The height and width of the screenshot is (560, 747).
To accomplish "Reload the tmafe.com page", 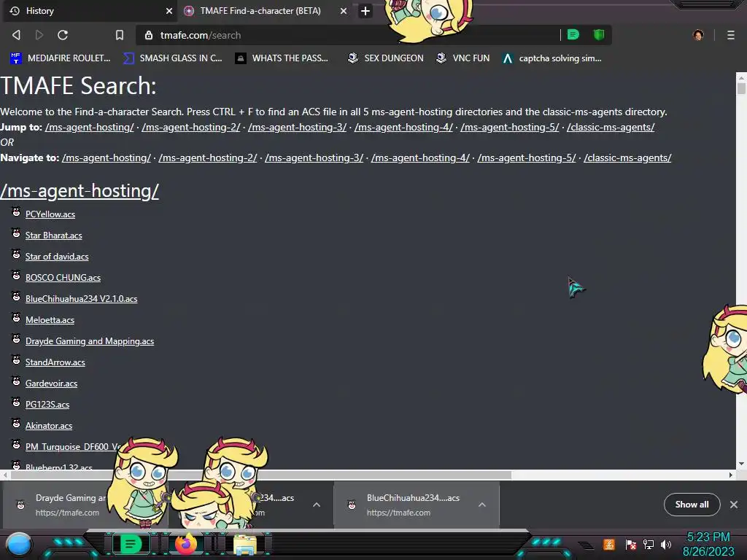I will [x=63, y=35].
